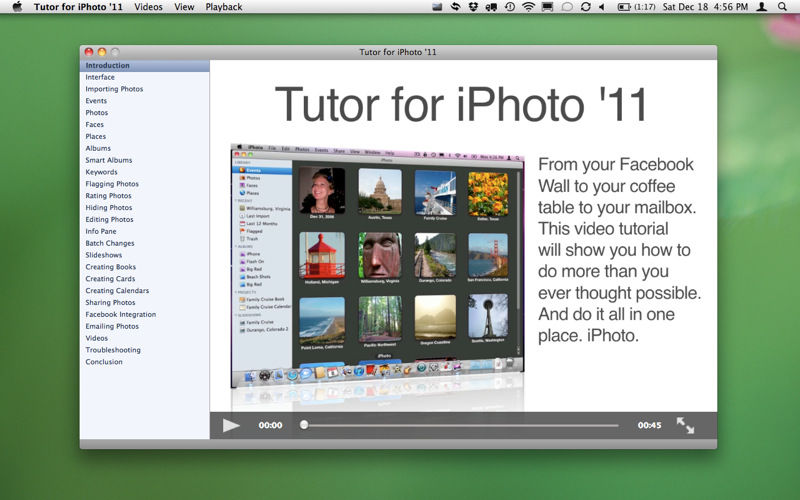Select the Videos chapter in the sidebar
The height and width of the screenshot is (500, 800).
144,338
